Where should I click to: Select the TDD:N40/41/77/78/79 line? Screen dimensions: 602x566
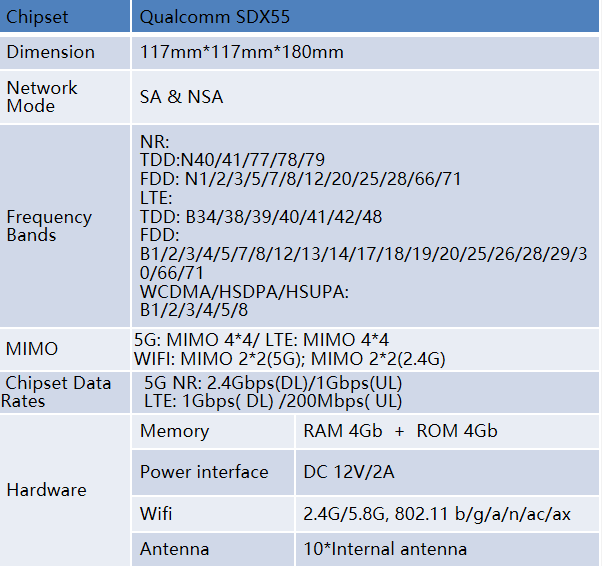(x=232, y=160)
